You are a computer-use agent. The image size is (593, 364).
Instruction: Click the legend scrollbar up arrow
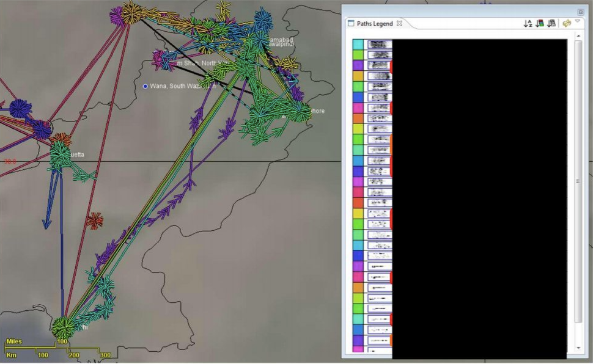(578, 36)
